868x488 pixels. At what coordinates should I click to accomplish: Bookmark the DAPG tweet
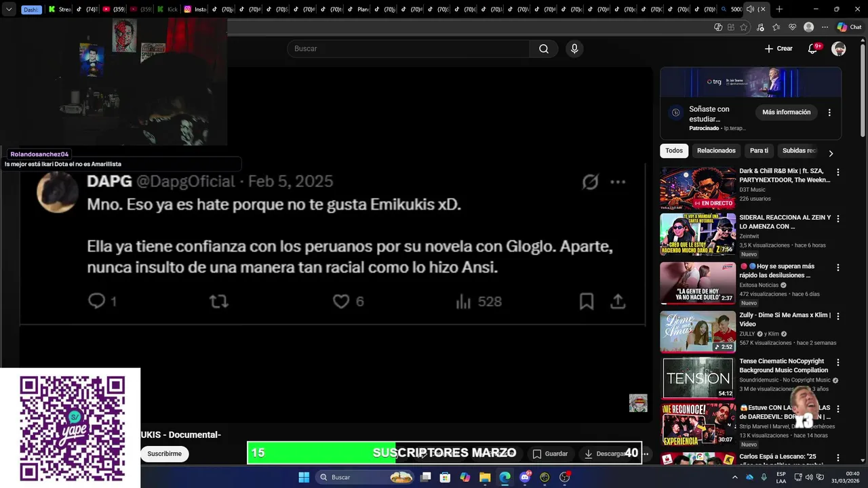point(587,302)
